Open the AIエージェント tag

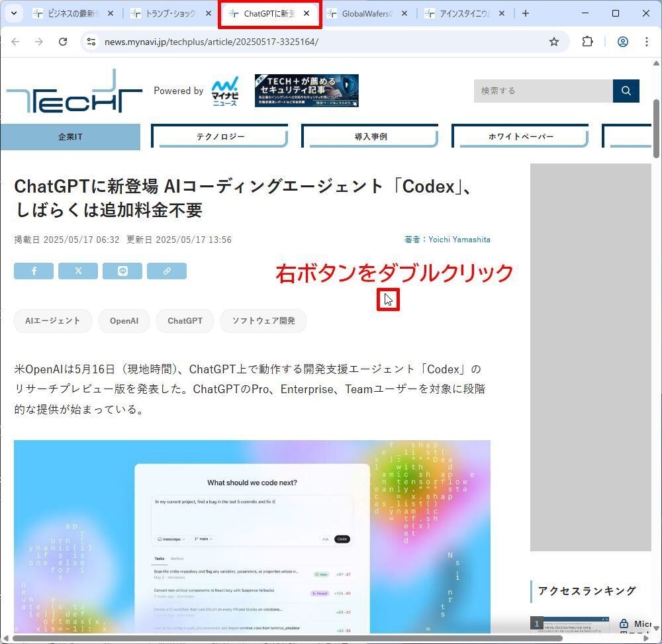53,321
